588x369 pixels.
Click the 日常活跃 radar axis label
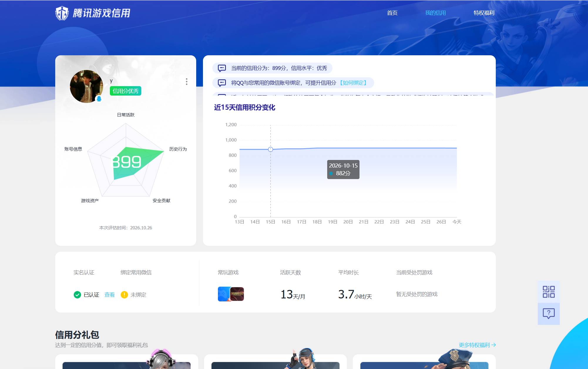tap(126, 115)
